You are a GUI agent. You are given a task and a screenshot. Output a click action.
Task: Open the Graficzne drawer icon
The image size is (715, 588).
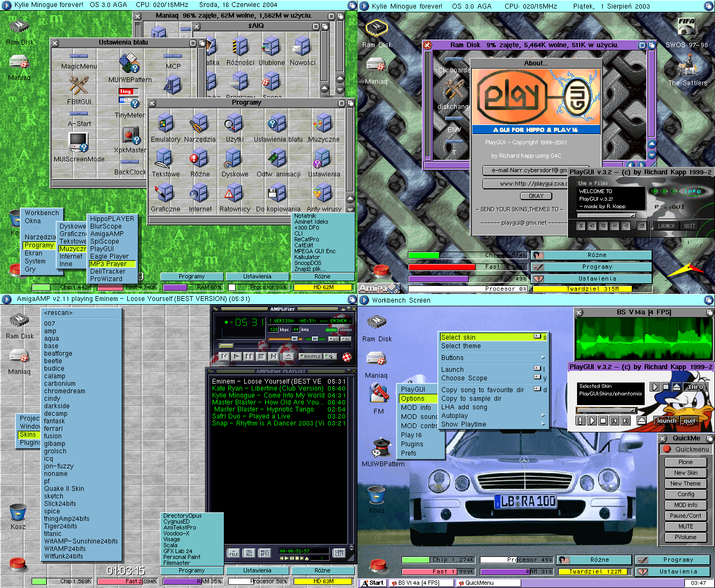click(165, 198)
